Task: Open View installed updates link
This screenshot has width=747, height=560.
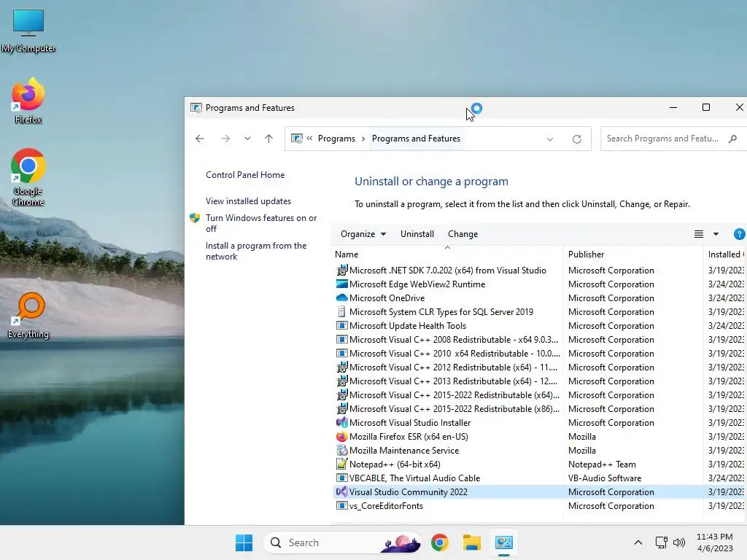Action: [248, 201]
